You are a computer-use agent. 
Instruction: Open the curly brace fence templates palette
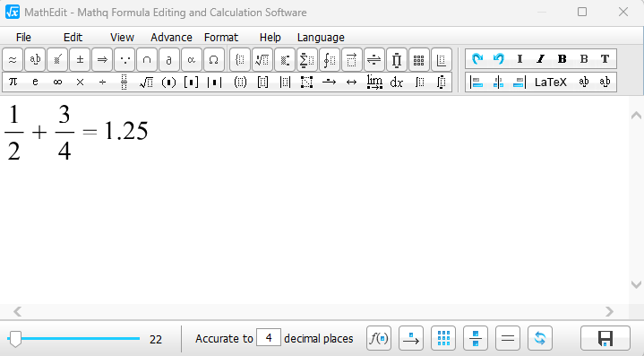tap(240, 59)
